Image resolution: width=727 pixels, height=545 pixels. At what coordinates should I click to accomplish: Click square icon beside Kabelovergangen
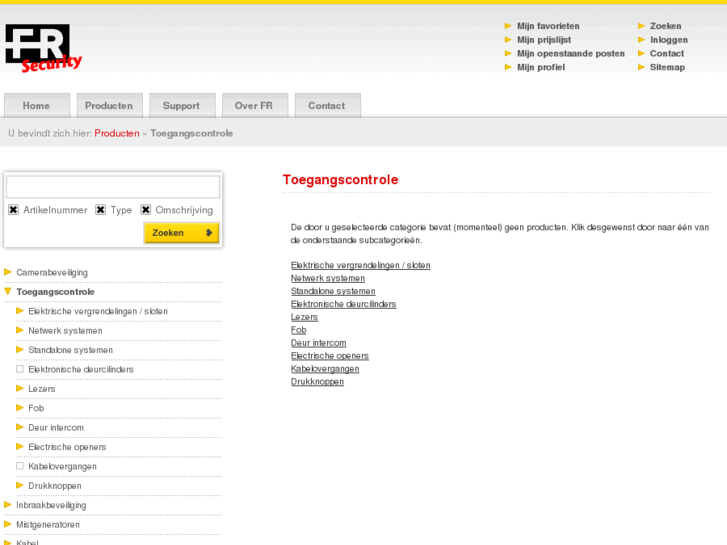(x=19, y=466)
